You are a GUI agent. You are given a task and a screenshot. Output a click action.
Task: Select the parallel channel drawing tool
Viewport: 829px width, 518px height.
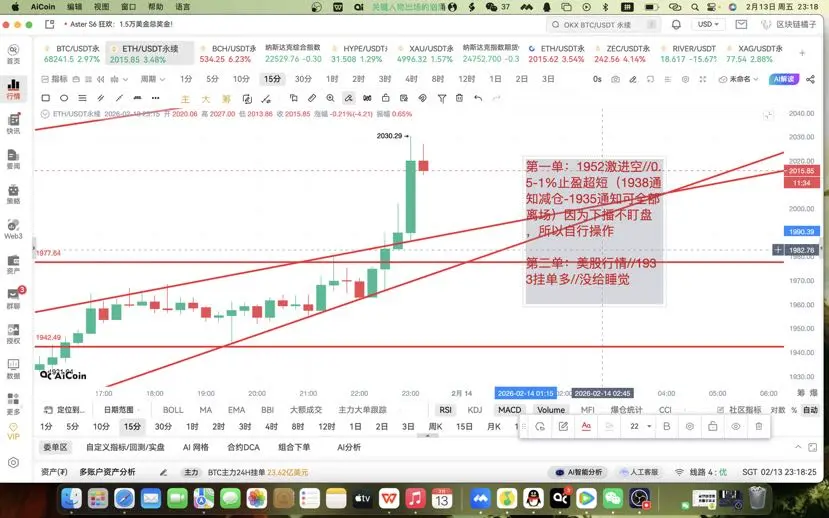[100, 98]
